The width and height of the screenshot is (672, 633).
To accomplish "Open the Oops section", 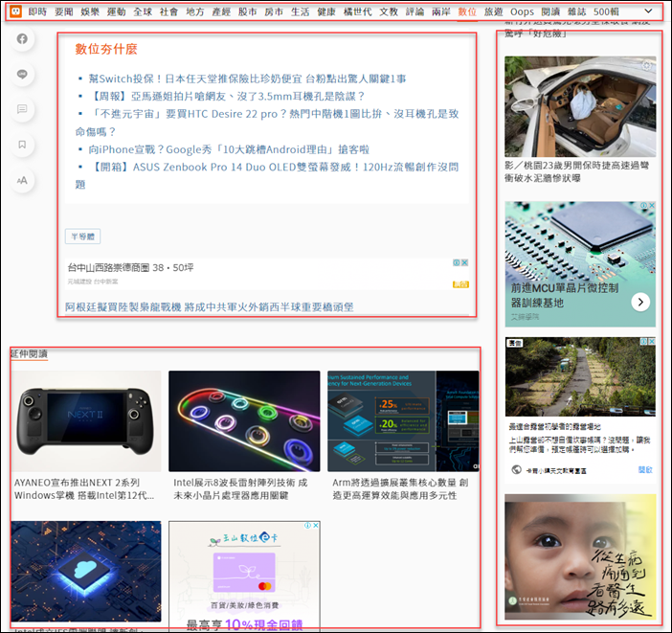I will 522,11.
